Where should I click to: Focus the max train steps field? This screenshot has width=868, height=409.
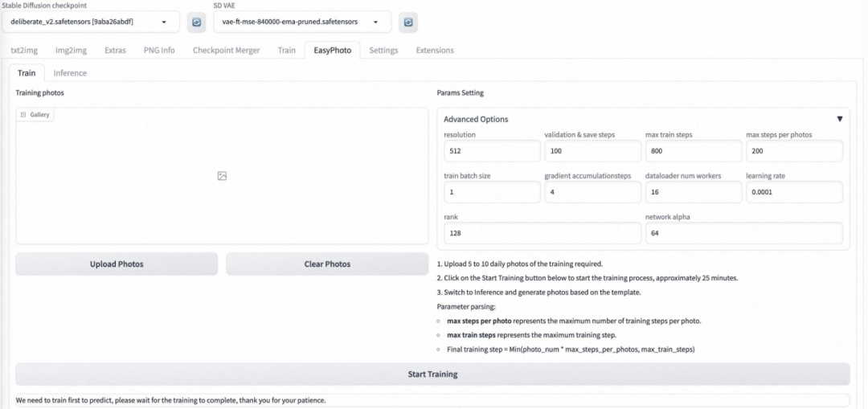(x=693, y=150)
